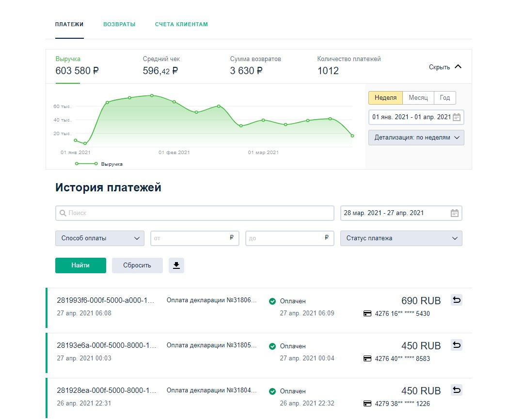Click the search magnifier icon

point(63,213)
